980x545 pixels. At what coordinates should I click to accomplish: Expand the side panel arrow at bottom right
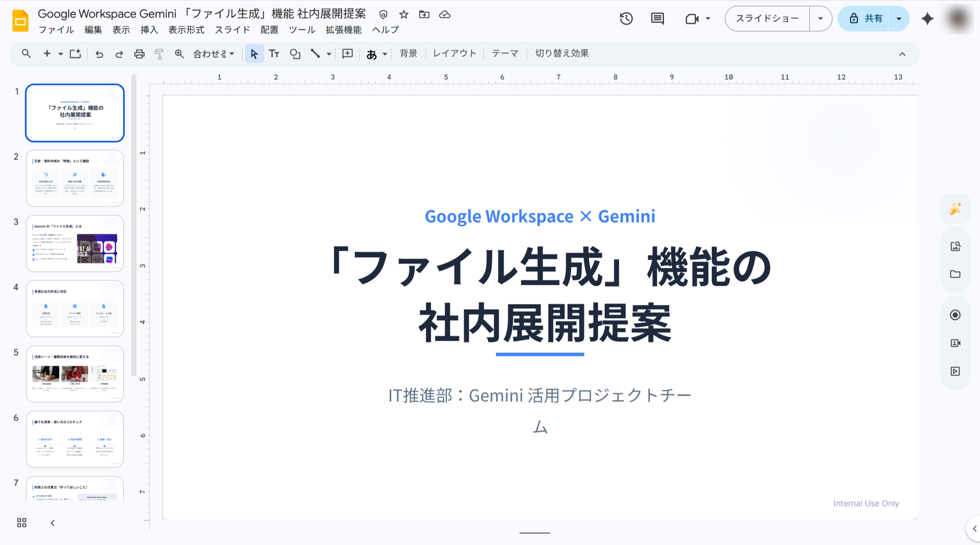tap(974, 529)
